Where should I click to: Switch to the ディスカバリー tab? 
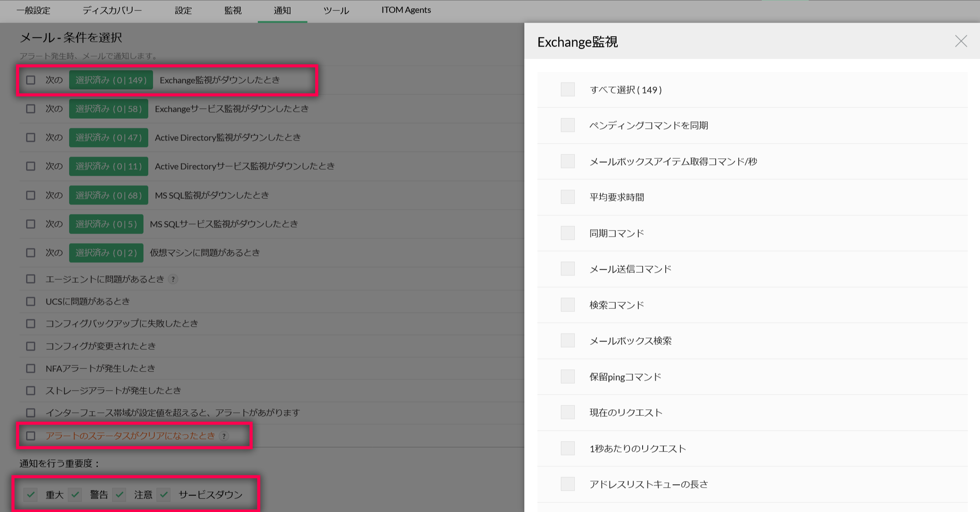click(x=112, y=10)
